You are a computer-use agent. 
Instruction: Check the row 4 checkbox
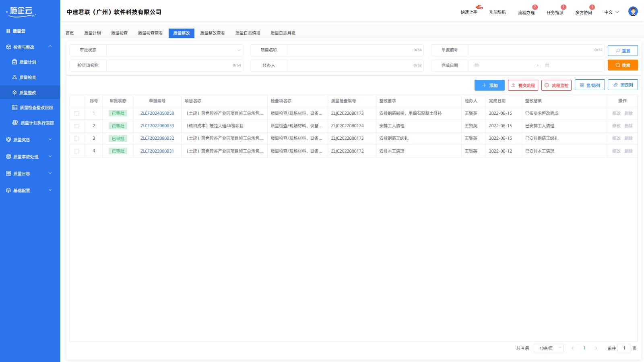[x=77, y=151]
